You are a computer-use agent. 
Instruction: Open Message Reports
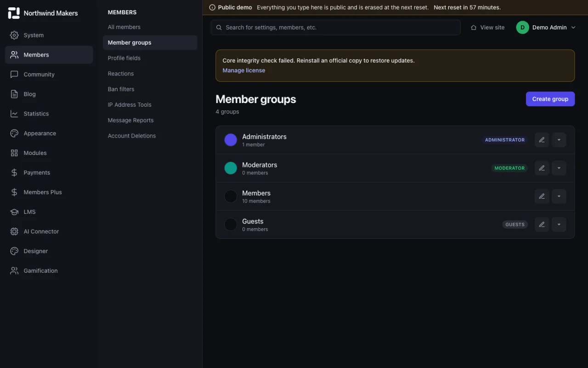(x=150, y=120)
